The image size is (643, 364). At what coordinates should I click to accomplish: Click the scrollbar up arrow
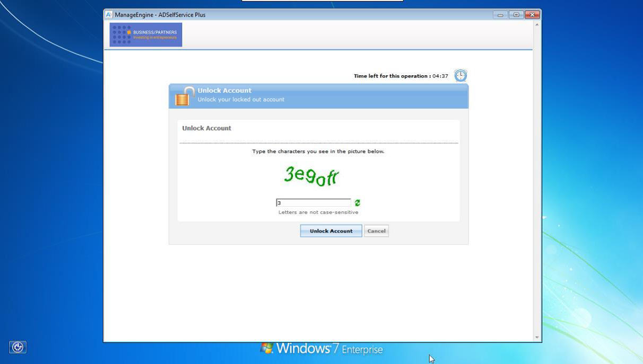coord(537,24)
